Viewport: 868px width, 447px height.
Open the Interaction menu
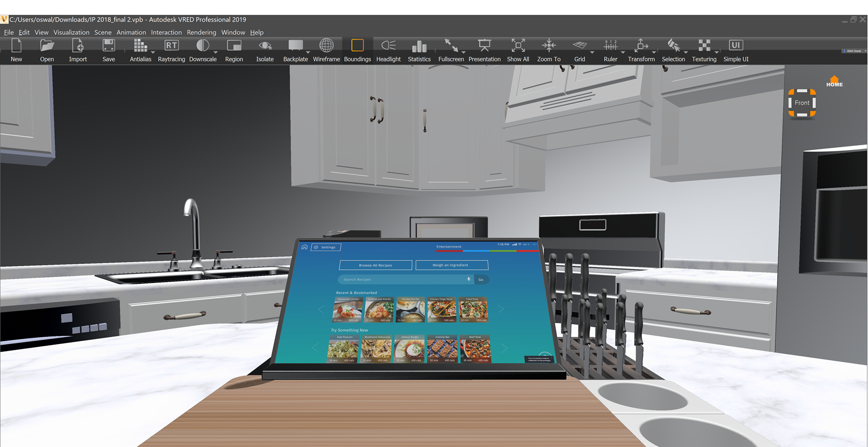coord(166,32)
